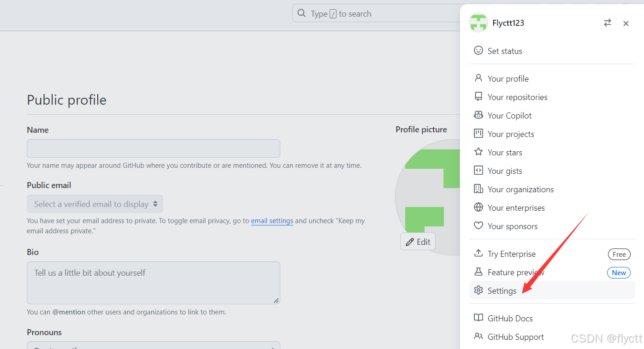Click the upload icon beside Try Enterprise

tap(479, 254)
